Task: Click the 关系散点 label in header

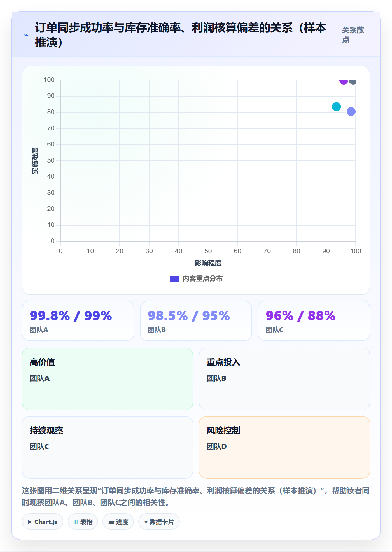Action: [x=353, y=35]
